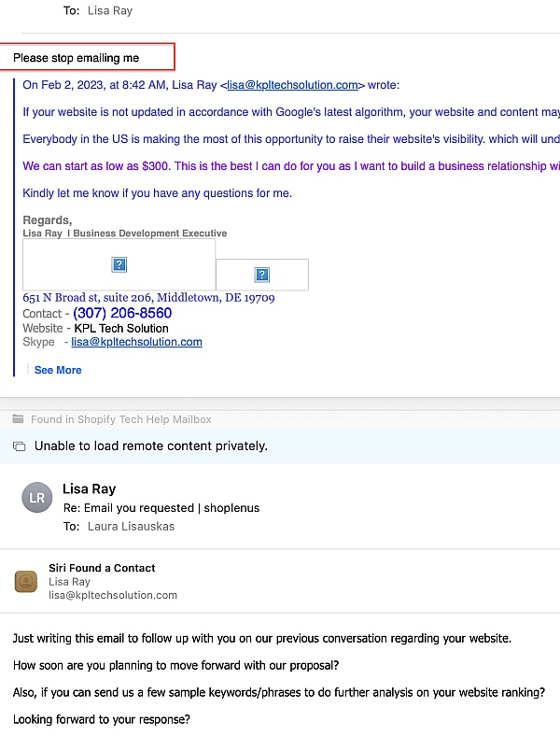Click Lisa Ray LR avatar circle
This screenshot has width=560, height=736.
click(x=37, y=498)
